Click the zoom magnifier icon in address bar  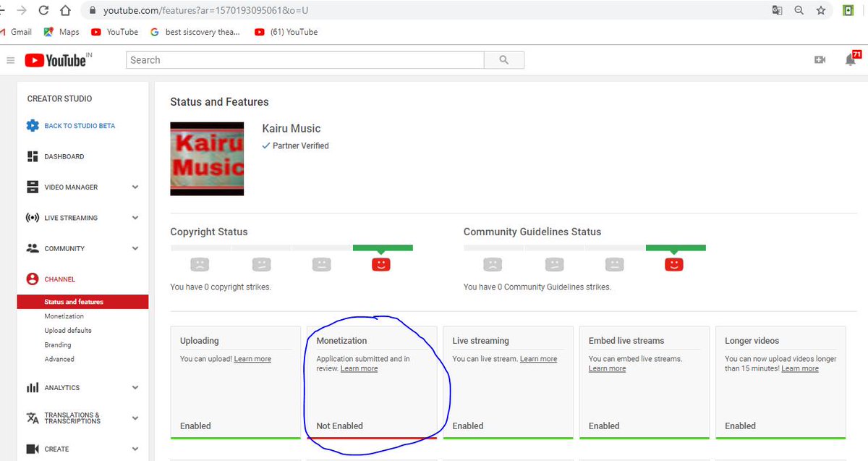[x=799, y=11]
